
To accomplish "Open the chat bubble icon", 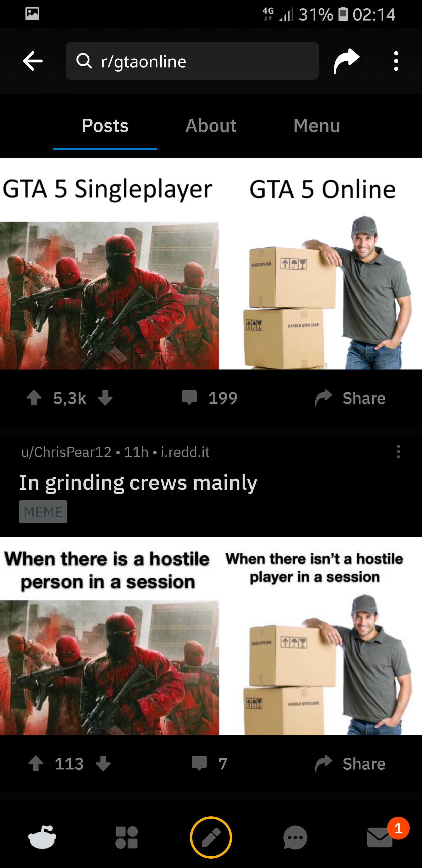I will click(295, 837).
